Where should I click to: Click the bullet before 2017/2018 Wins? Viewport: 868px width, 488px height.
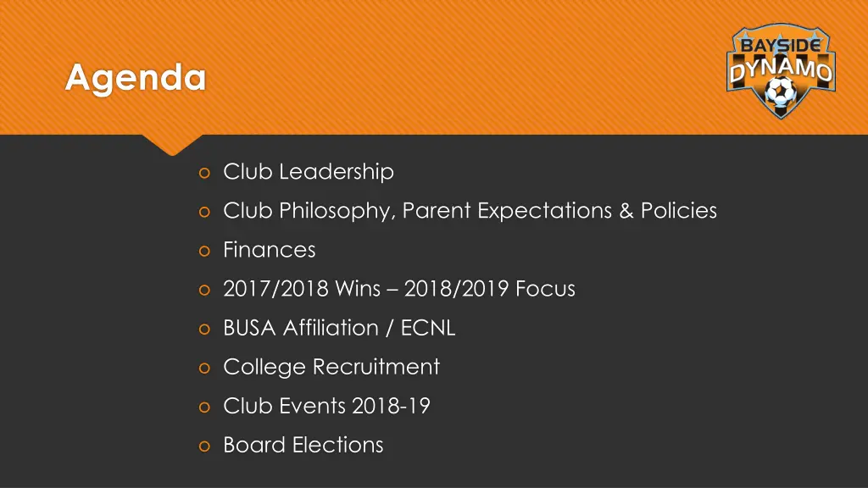click(x=204, y=291)
